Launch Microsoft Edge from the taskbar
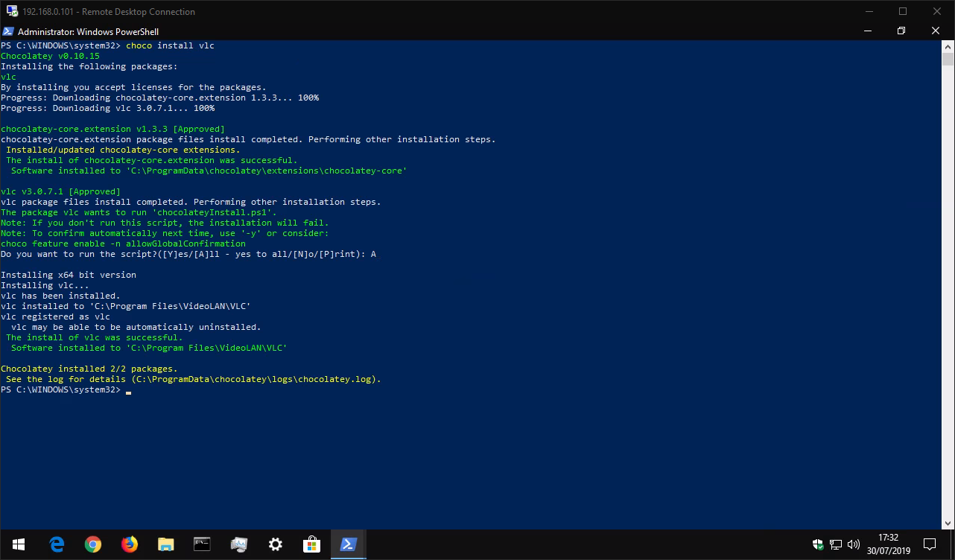The image size is (955, 560). tap(57, 544)
